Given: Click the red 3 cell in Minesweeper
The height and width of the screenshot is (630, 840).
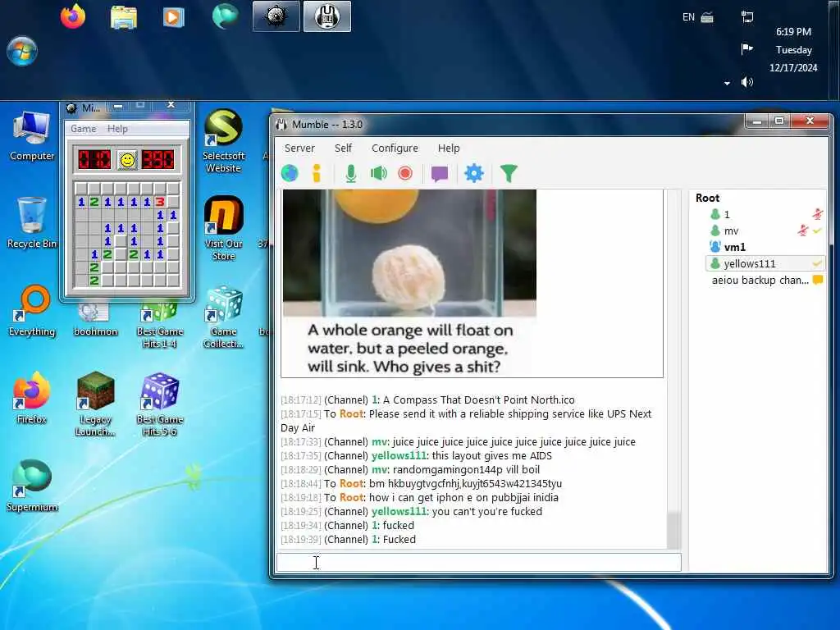Looking at the screenshot, I should tap(160, 202).
